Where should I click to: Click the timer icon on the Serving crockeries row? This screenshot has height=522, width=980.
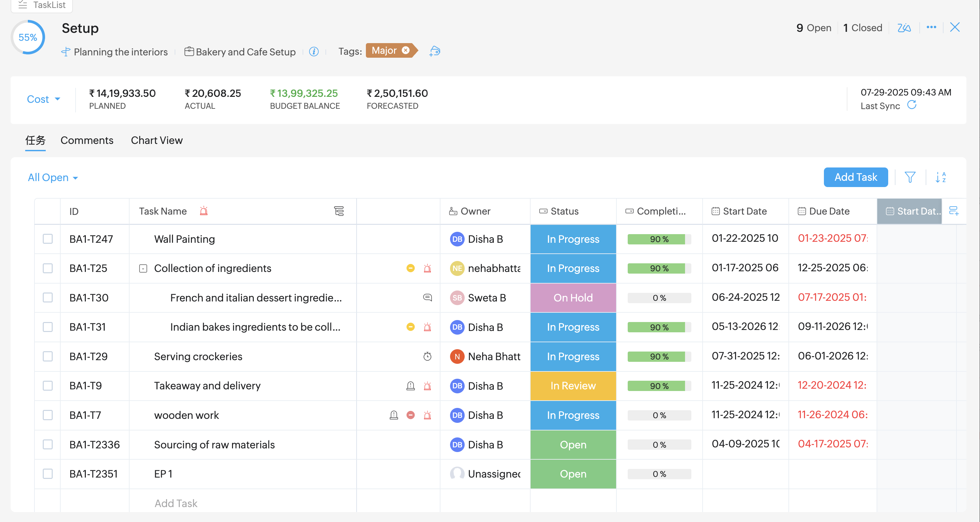pyautogui.click(x=427, y=357)
